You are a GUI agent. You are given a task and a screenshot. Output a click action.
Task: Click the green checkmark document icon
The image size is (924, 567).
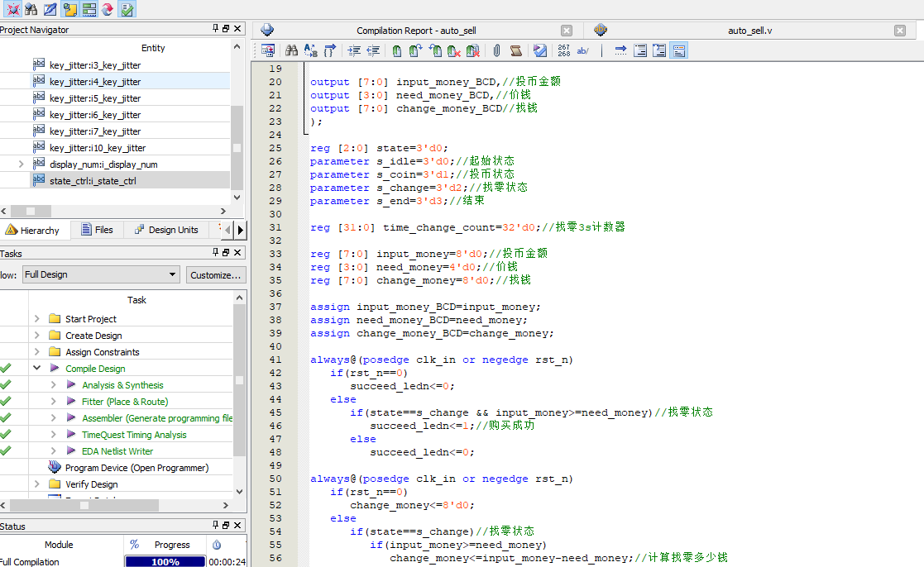(127, 9)
